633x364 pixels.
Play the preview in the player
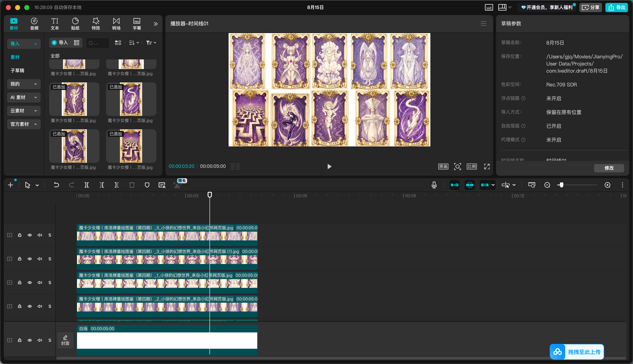point(329,167)
